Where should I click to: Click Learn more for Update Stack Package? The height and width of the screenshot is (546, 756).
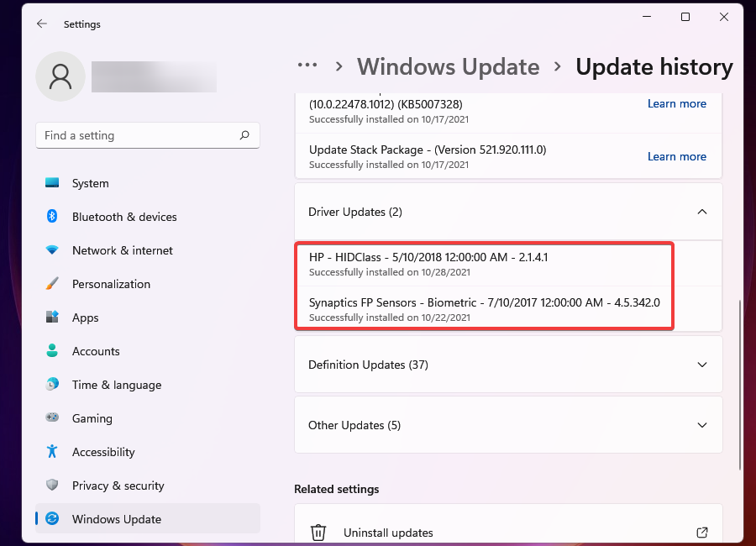[676, 157]
